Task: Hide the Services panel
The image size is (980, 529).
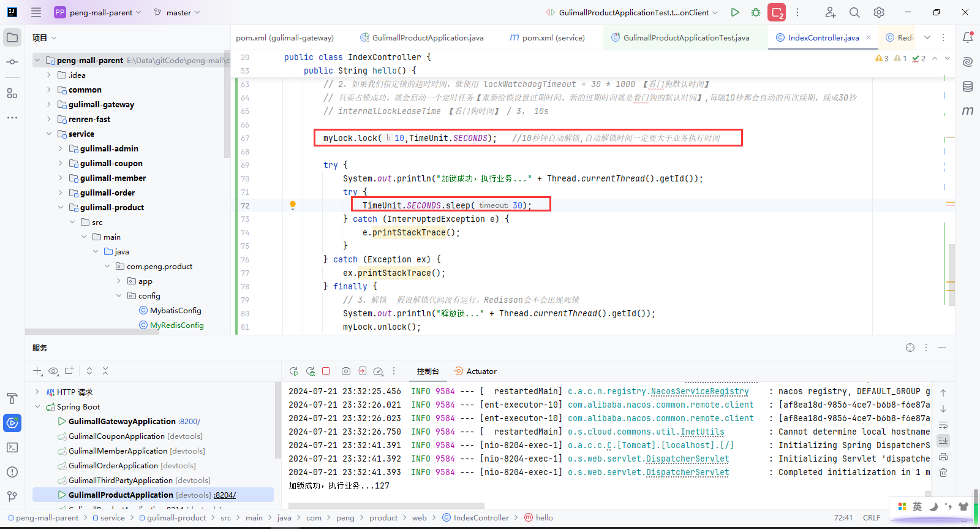Action: pyautogui.click(x=942, y=348)
